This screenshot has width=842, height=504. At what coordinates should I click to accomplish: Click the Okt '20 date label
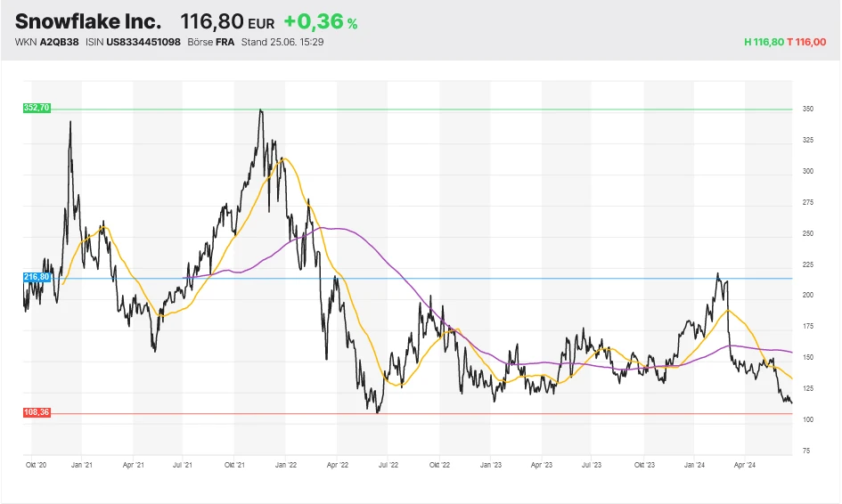[37, 464]
